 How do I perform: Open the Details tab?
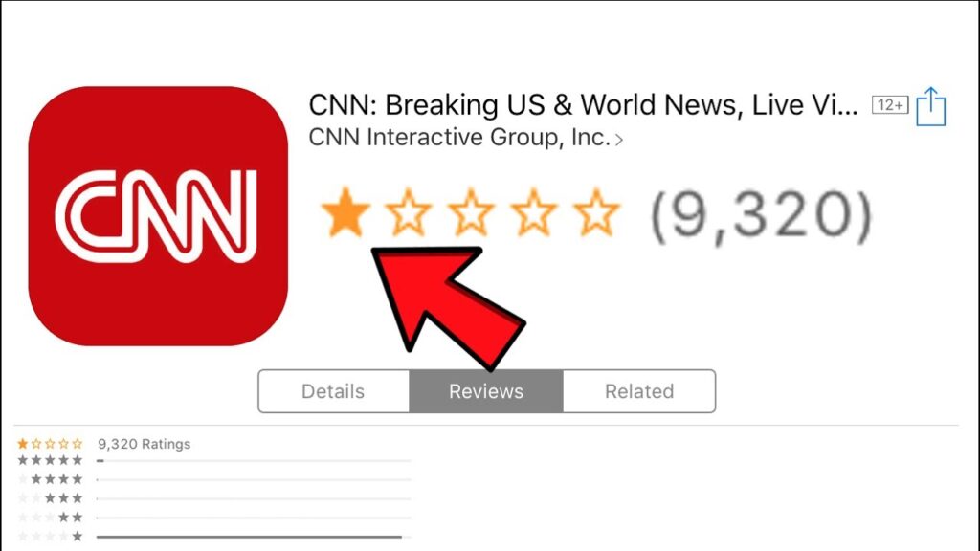click(x=334, y=391)
